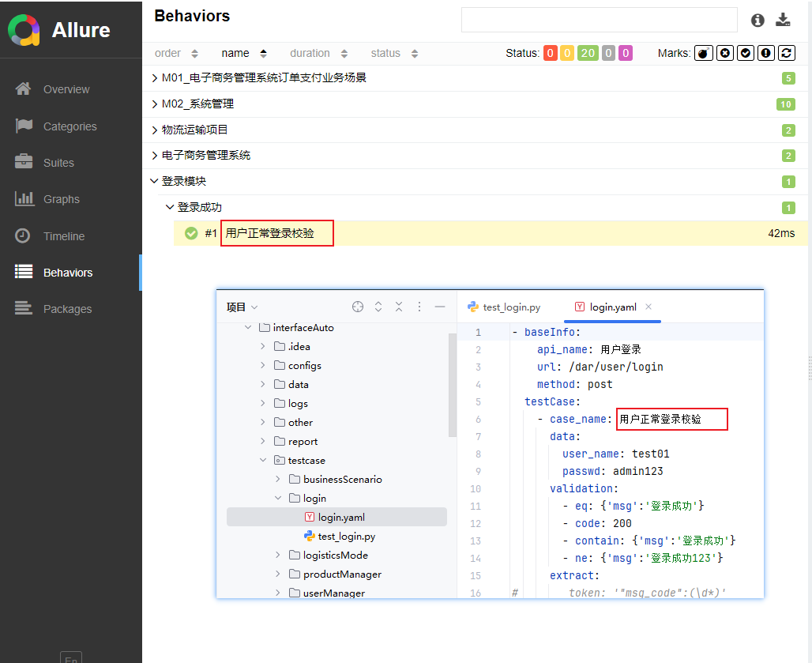Open the 项目 dropdown in IDE panel
This screenshot has width=812, height=663.
pyautogui.click(x=242, y=307)
